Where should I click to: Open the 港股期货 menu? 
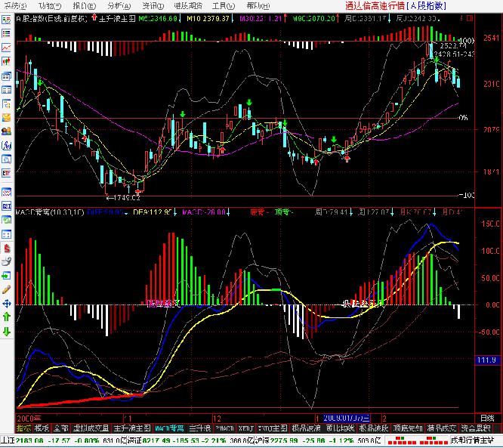click(x=188, y=6)
